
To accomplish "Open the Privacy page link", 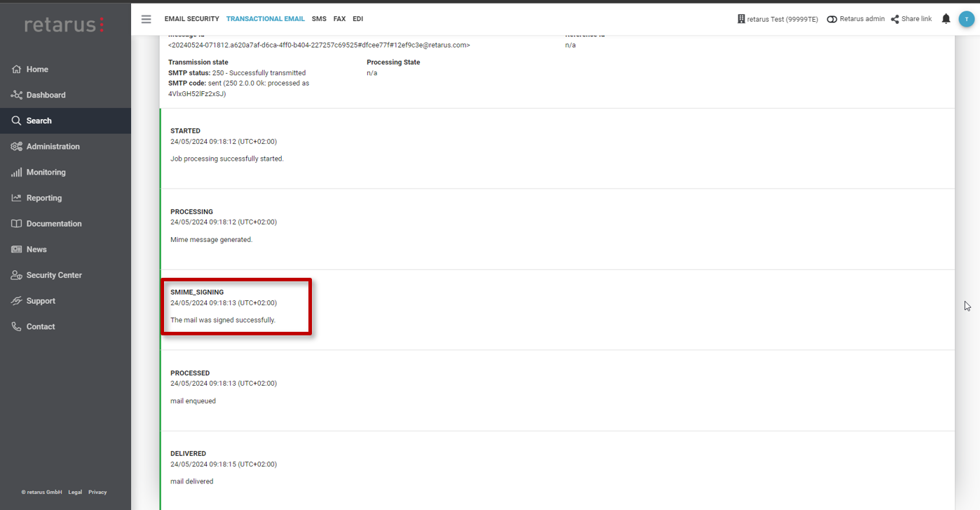I will (x=97, y=492).
